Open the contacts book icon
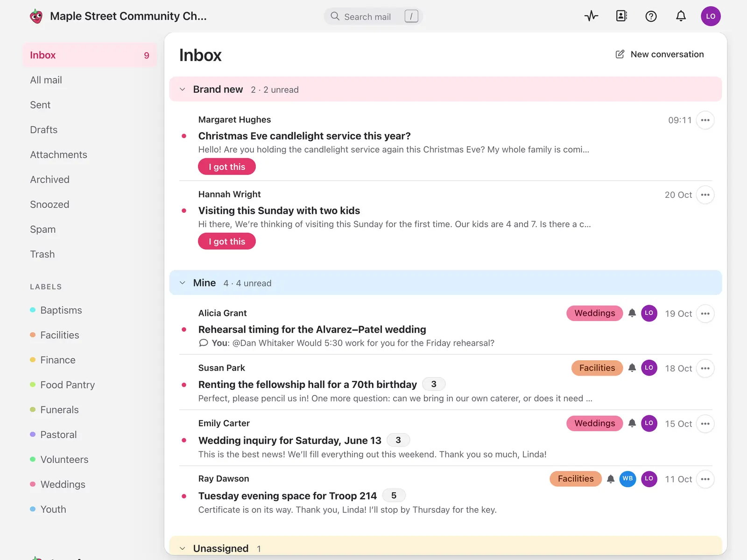 click(x=621, y=16)
